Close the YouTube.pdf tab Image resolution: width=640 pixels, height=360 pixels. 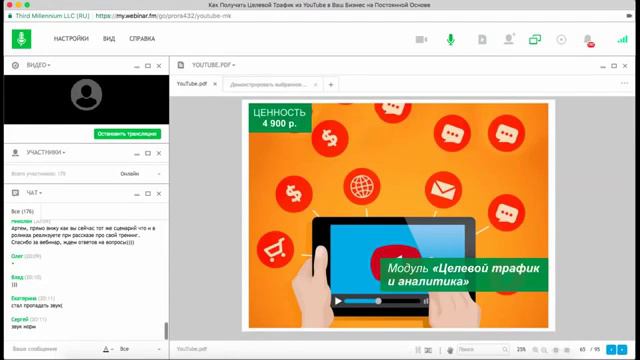[215, 84]
